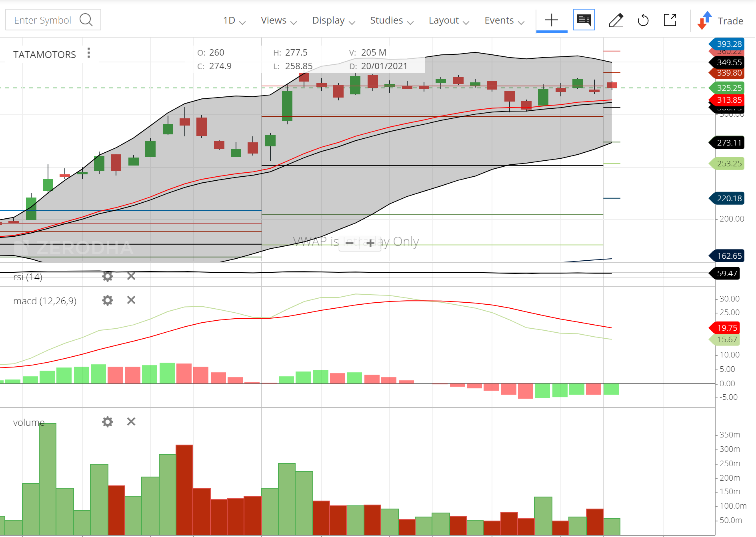Click the macd (12,26,9) label
Viewport: 756px width, 537px height.
(45, 301)
